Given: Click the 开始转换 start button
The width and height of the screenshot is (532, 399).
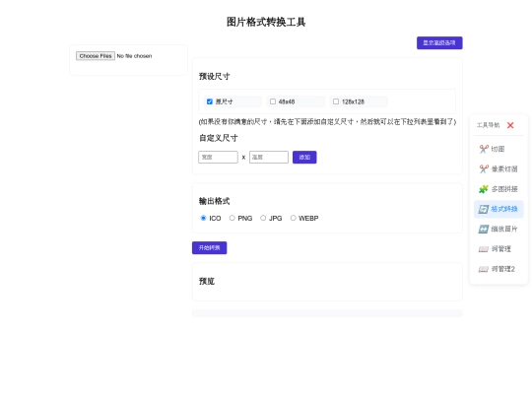Looking at the screenshot, I should [x=209, y=247].
